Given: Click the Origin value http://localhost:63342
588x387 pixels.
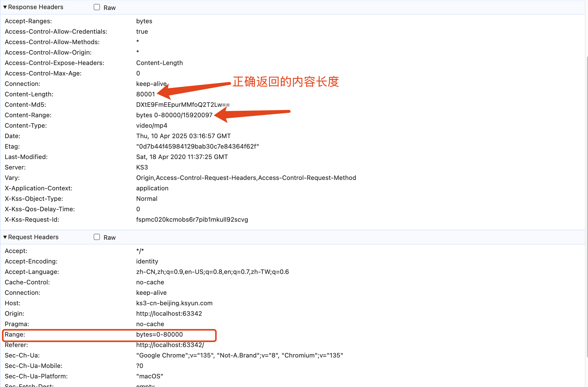Looking at the screenshot, I should 169,314.
